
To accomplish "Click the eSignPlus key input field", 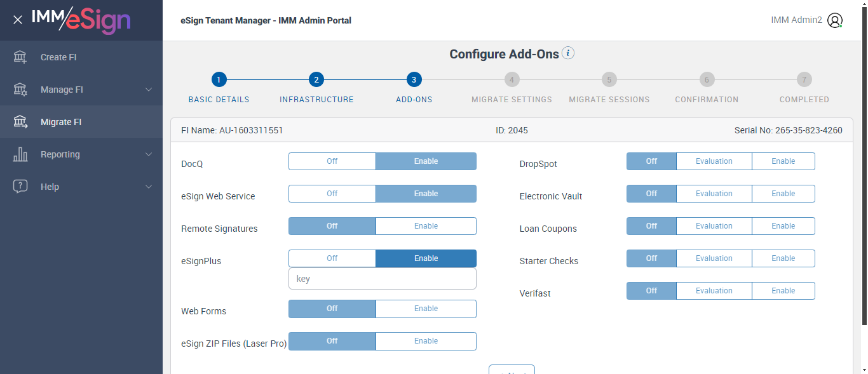I will (383, 279).
